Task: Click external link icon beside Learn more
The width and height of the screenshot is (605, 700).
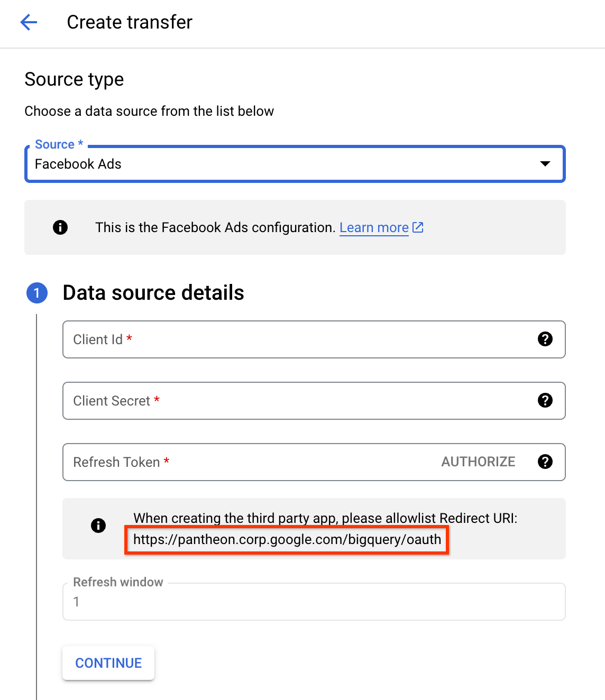Action: tap(418, 227)
